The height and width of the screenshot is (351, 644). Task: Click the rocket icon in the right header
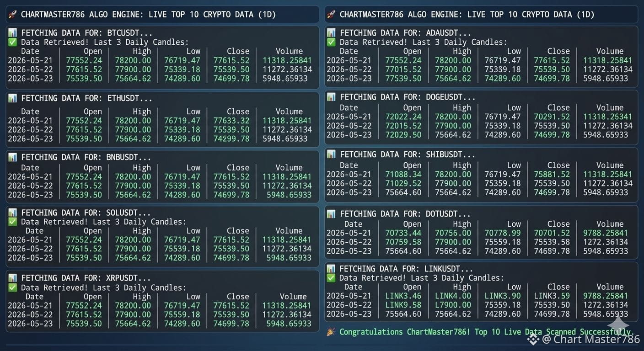(331, 15)
